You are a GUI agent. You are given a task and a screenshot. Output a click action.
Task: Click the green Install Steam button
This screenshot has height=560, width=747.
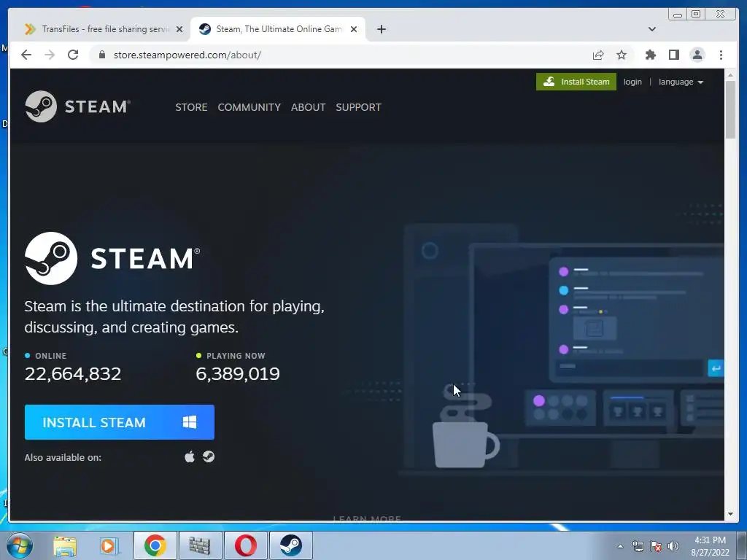tap(576, 82)
